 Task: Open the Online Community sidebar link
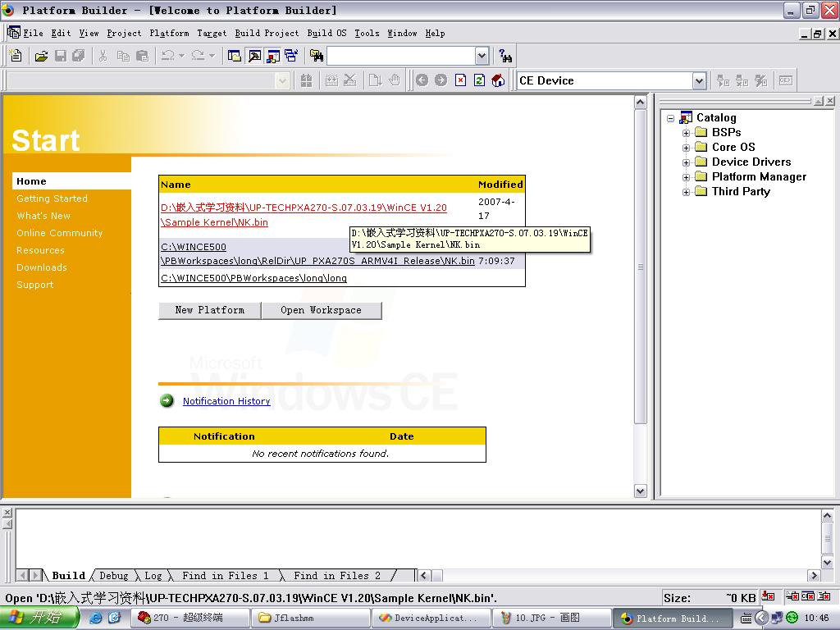point(59,233)
